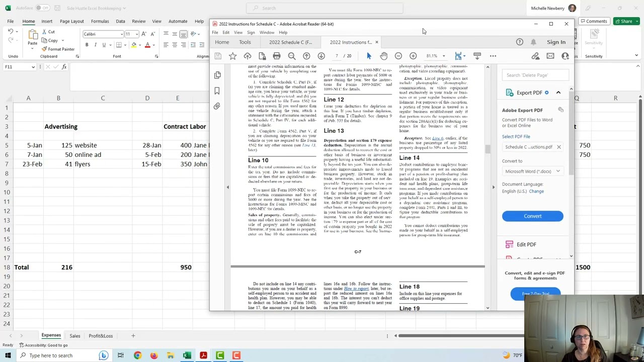The image size is (644, 362).
Task: Click the Search 'Delete Page' tools field
Action: 536,75
